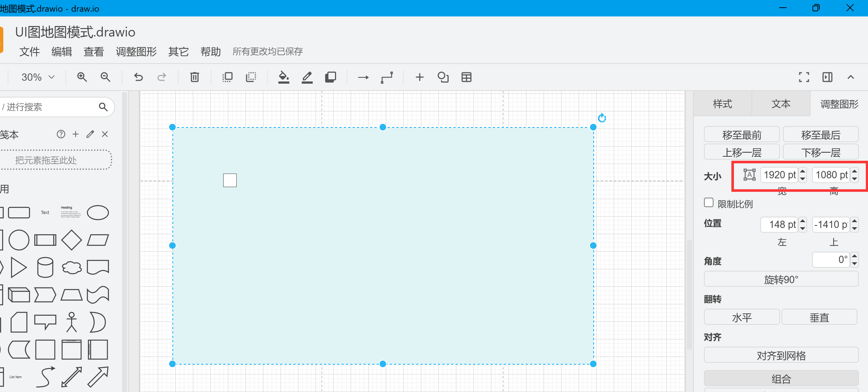Delete selection with trash icon

point(195,77)
